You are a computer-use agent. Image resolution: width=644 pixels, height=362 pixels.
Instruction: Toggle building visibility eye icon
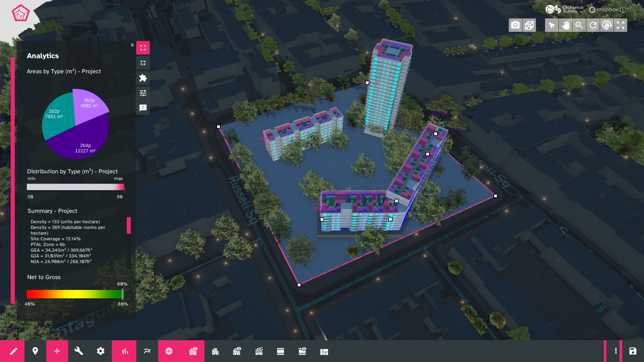point(193,351)
